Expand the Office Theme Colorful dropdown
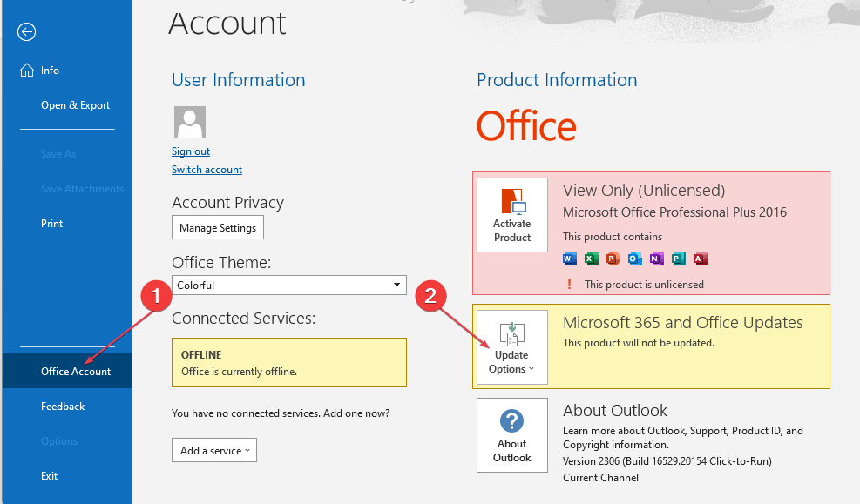 pyautogui.click(x=289, y=285)
